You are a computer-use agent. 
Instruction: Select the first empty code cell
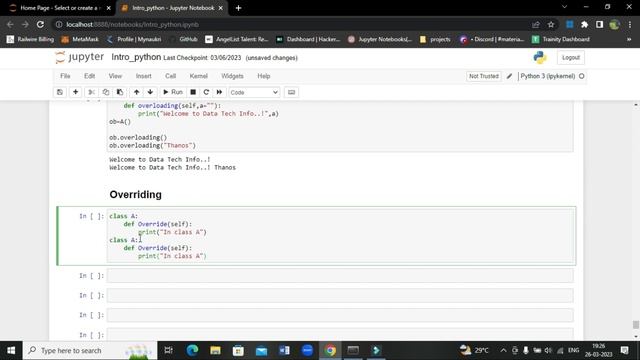pos(340,276)
